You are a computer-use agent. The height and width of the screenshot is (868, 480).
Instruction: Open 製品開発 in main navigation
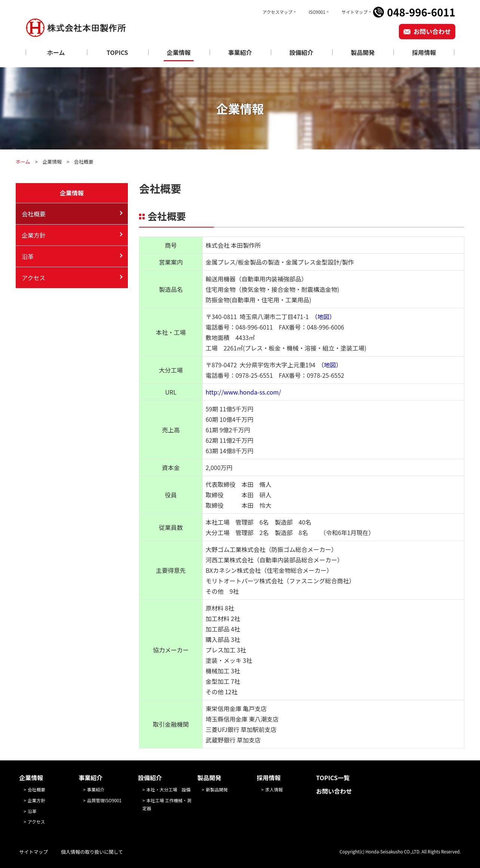point(363,53)
